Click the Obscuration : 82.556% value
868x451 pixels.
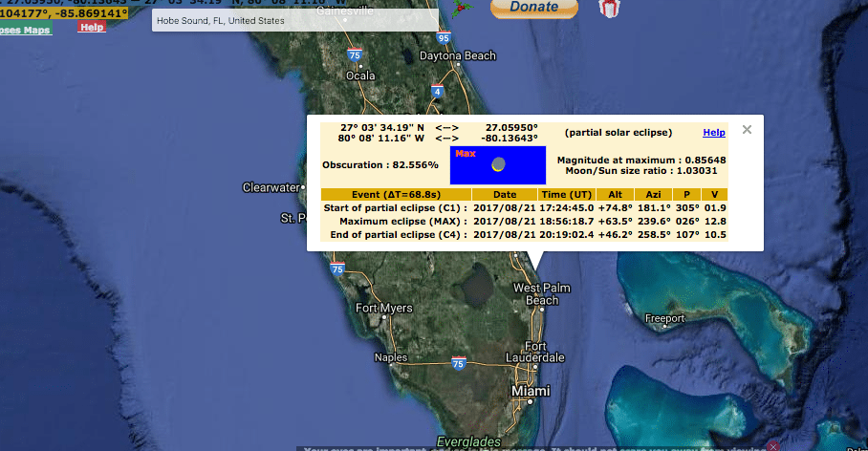point(380,165)
